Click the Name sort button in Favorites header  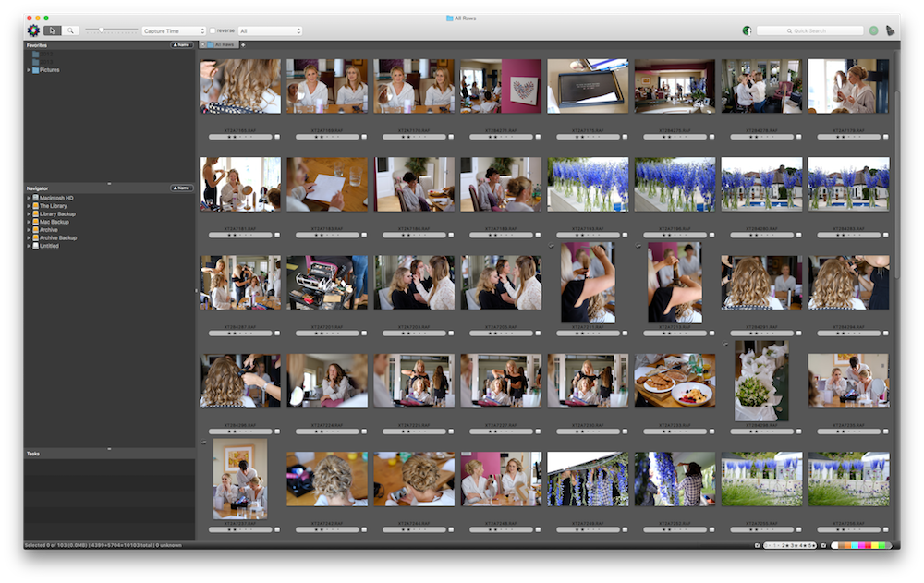(181, 44)
